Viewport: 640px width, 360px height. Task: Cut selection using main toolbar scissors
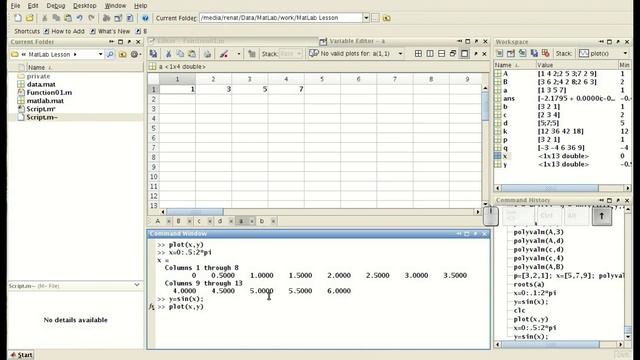click(44, 18)
